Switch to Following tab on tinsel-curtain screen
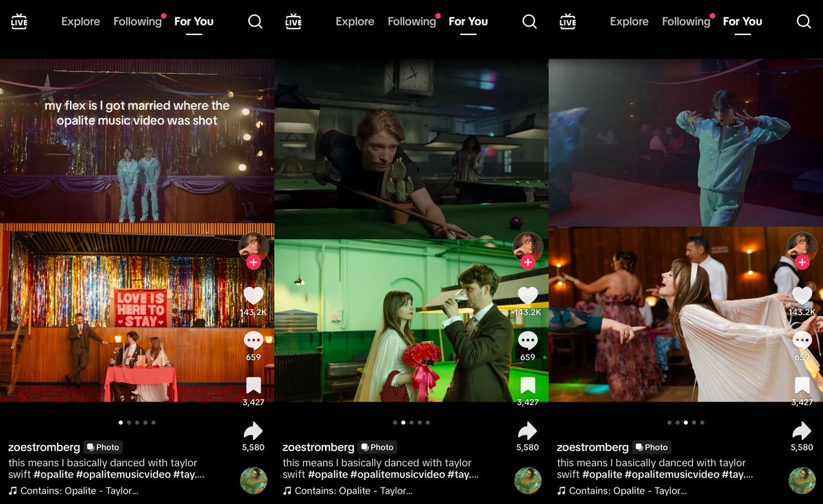Screen dimensions: 823x504 [137, 21]
